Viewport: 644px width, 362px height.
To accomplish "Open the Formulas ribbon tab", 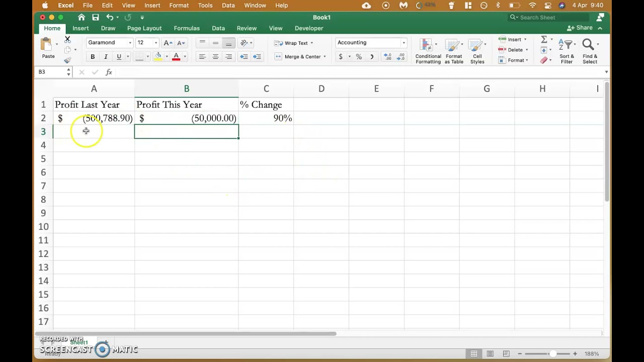I will (187, 29).
